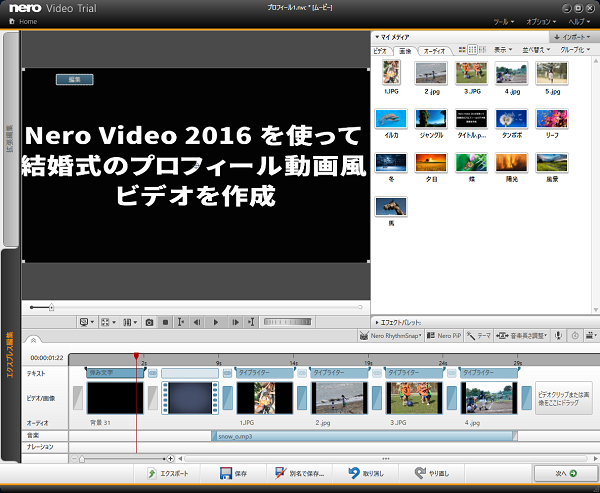Select the 夕日 image thumbnail
Image resolution: width=600 pixels, height=493 pixels.
[x=431, y=163]
